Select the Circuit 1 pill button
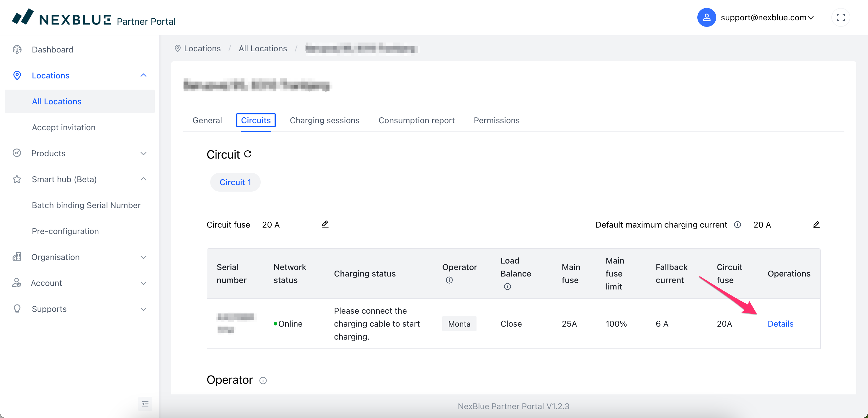The image size is (868, 418). coord(235,182)
